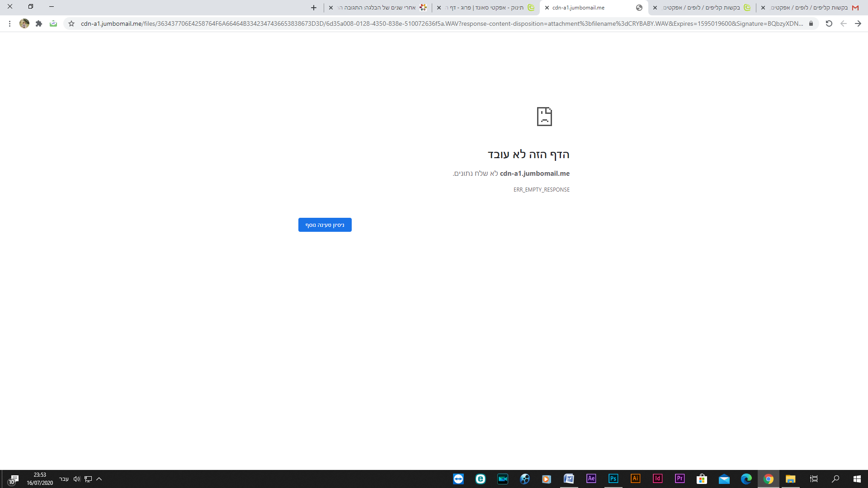The height and width of the screenshot is (488, 868).
Task: Open the Hebrew language input switcher
Action: click(x=64, y=479)
